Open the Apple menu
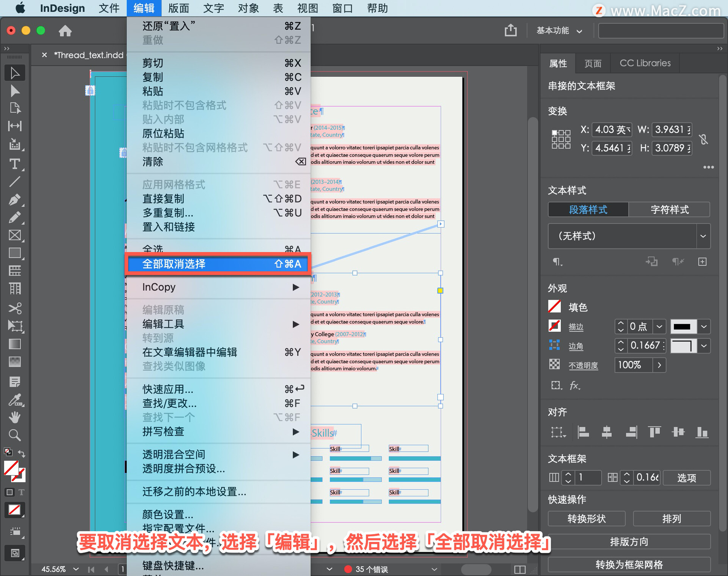The width and height of the screenshot is (728, 576). point(20,8)
